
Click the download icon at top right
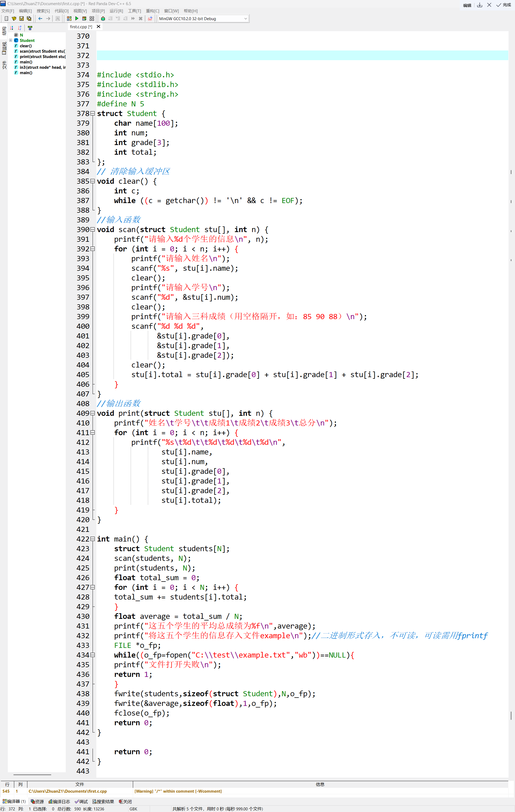click(x=480, y=5)
